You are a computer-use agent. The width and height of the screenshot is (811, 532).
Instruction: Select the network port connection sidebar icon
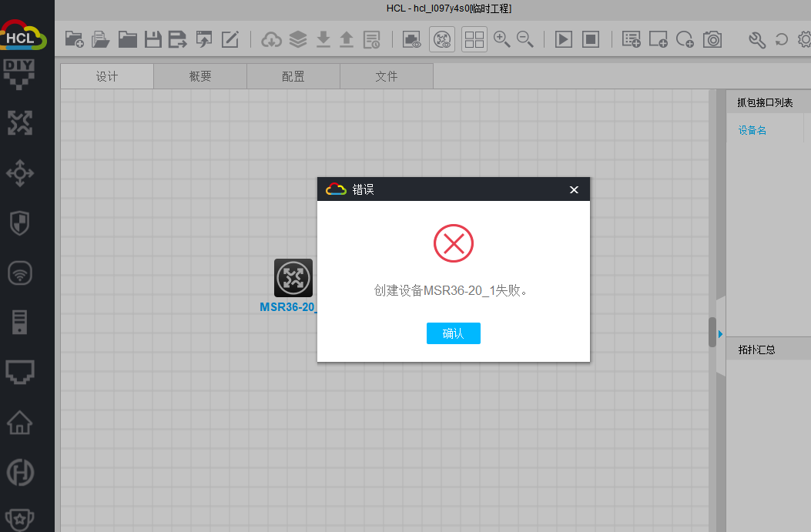pos(20,372)
